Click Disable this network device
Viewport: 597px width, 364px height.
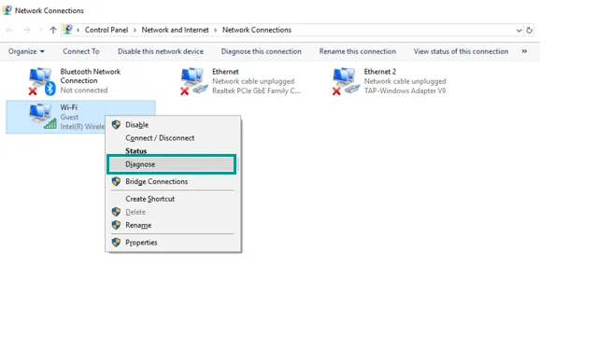[x=161, y=51]
